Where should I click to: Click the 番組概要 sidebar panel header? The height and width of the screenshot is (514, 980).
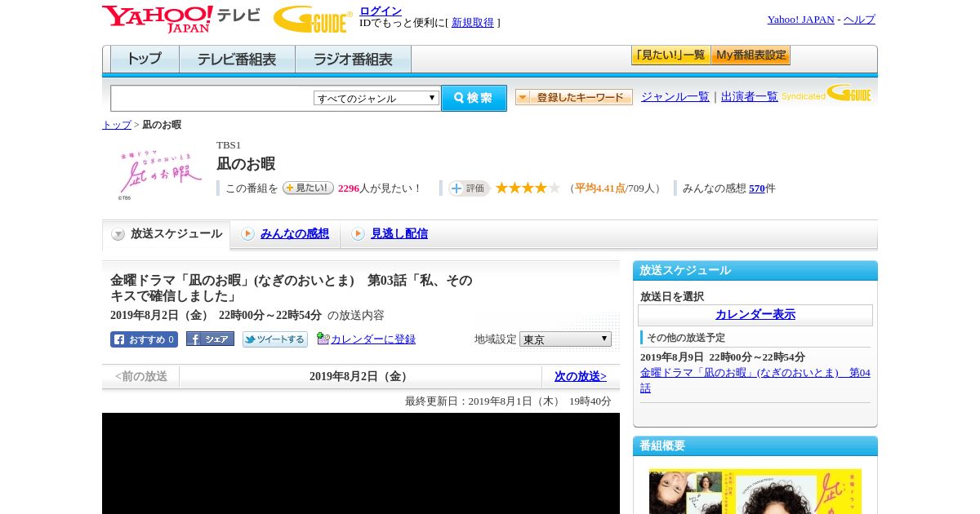click(755, 446)
